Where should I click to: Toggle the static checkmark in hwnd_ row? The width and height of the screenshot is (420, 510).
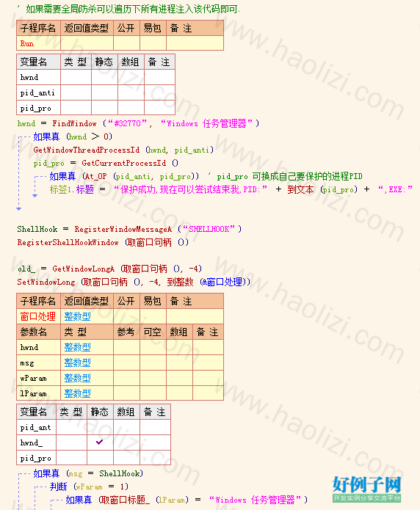click(x=100, y=442)
